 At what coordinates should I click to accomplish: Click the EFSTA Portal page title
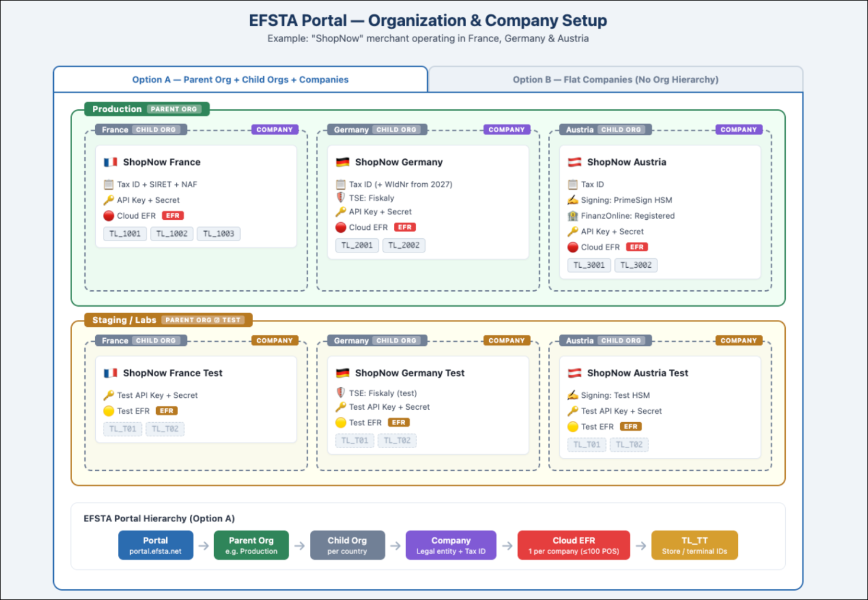[x=428, y=21]
